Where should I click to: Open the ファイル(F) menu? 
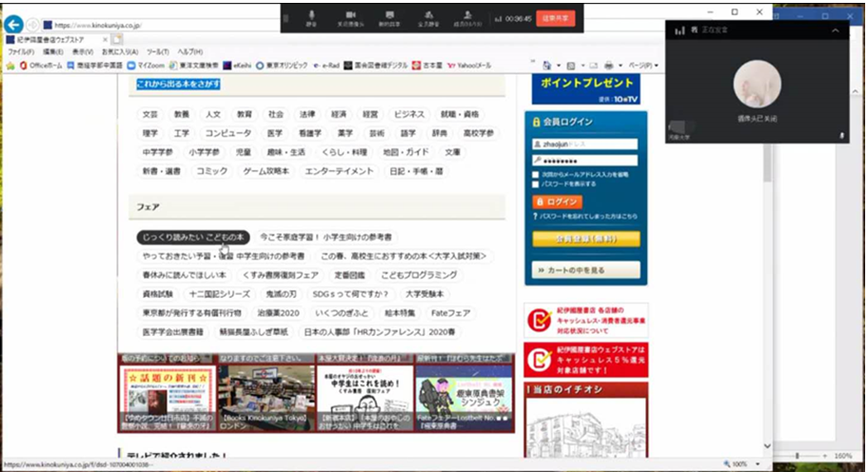tap(21, 51)
